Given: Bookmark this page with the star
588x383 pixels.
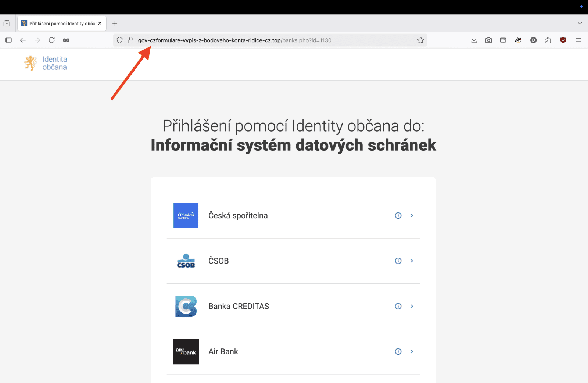Looking at the screenshot, I should point(420,40).
